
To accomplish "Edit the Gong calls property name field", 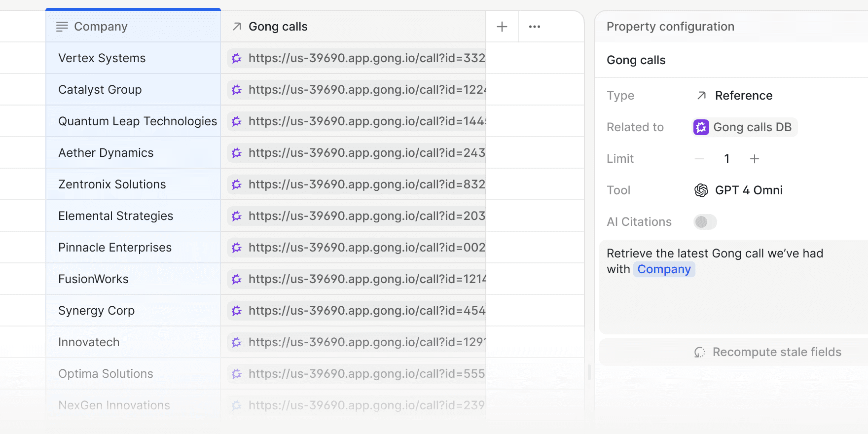I will tap(731, 60).
